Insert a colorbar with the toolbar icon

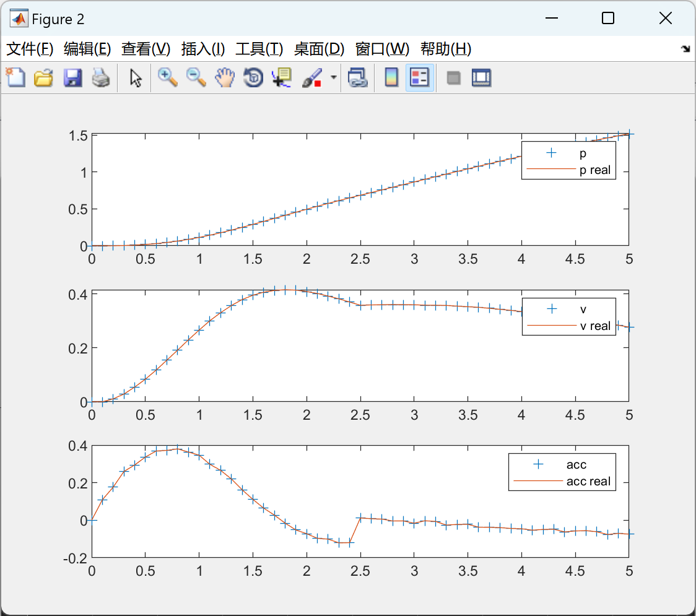pyautogui.click(x=391, y=77)
